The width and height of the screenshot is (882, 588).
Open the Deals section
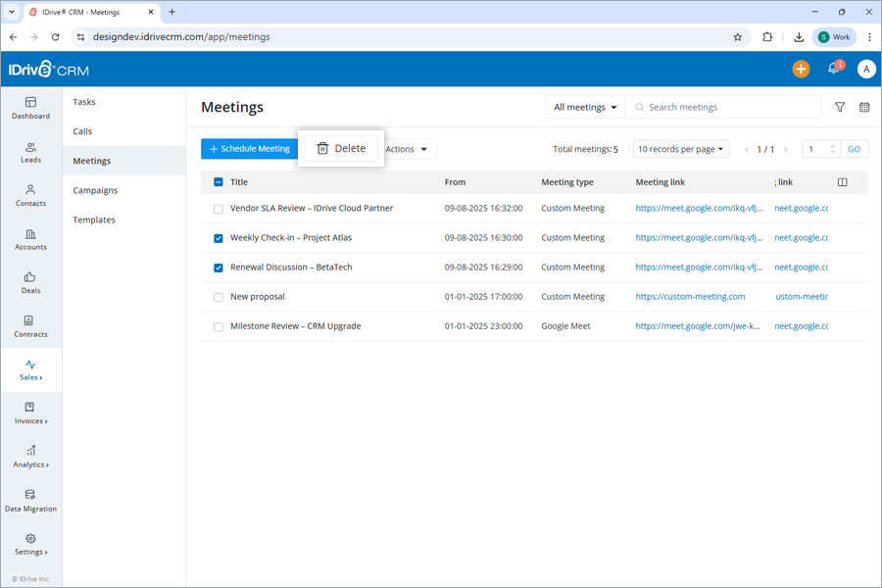pyautogui.click(x=30, y=283)
